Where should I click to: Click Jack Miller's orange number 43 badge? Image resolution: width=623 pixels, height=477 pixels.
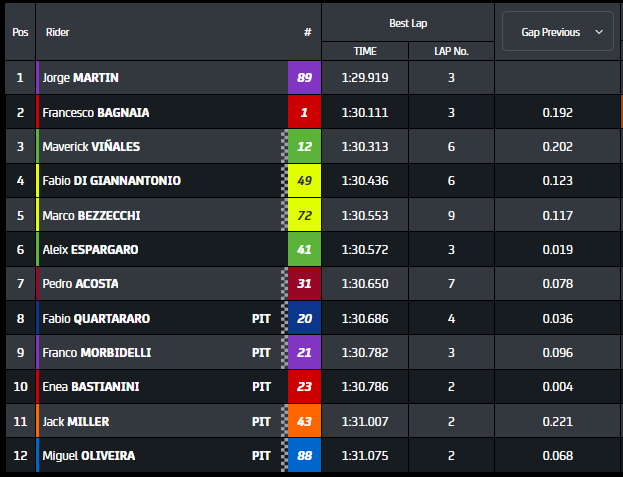click(x=304, y=422)
